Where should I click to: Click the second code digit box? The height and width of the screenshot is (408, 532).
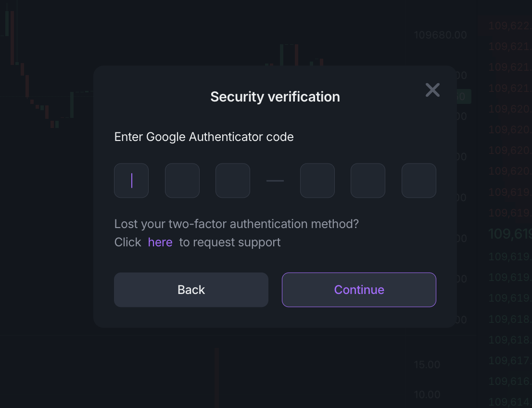click(x=182, y=180)
